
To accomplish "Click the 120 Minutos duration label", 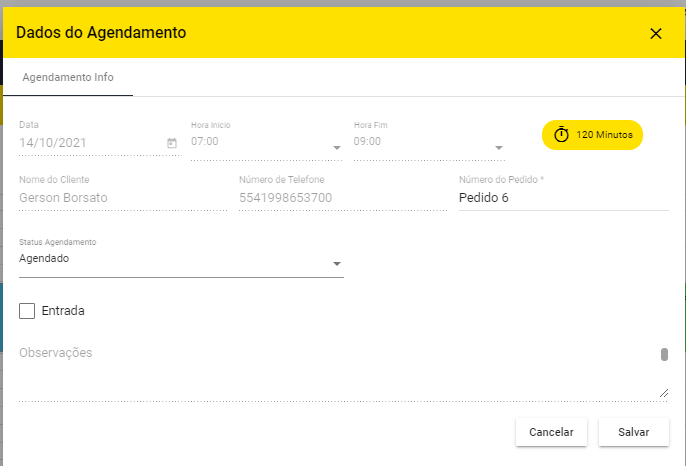I will point(604,134).
